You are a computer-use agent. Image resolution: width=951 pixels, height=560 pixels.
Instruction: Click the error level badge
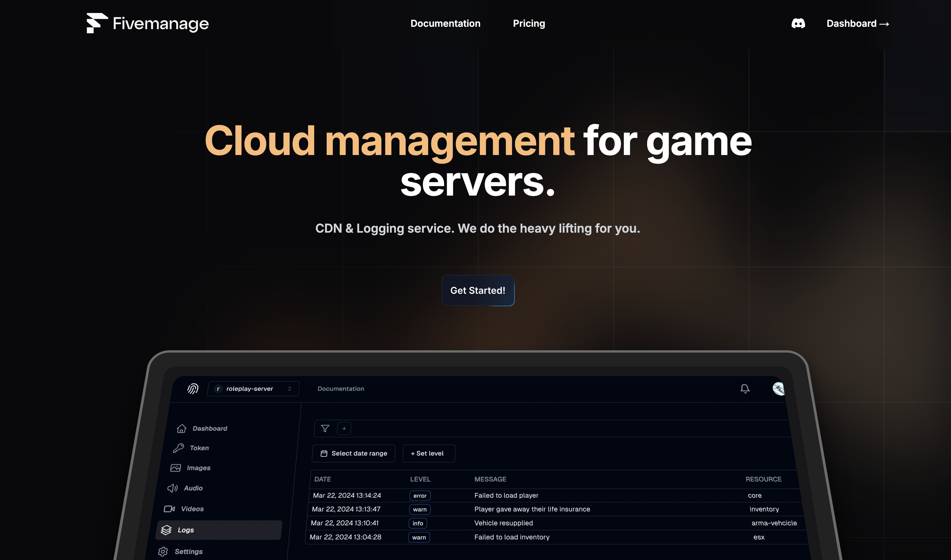click(420, 495)
